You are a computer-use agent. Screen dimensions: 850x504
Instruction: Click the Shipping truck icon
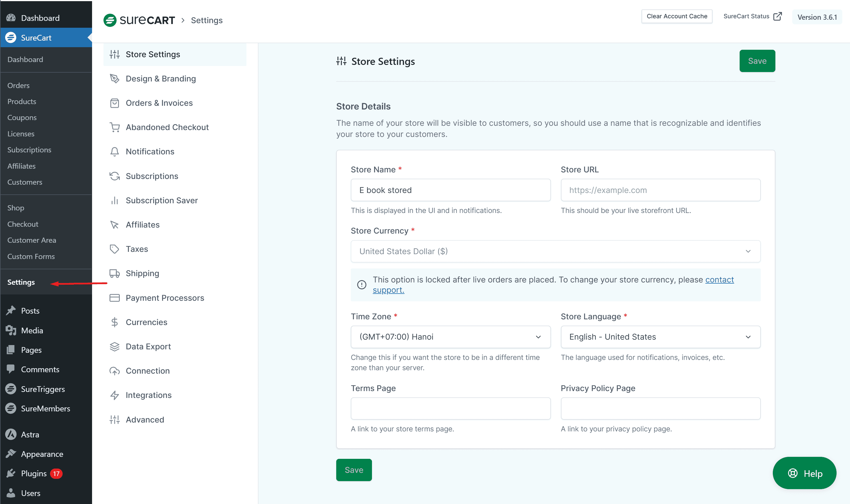[114, 274]
